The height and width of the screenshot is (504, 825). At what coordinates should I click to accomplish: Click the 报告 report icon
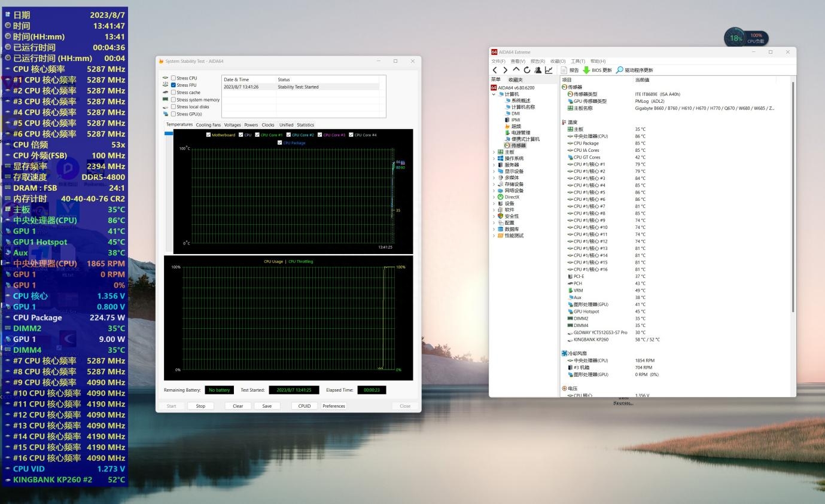click(x=564, y=70)
